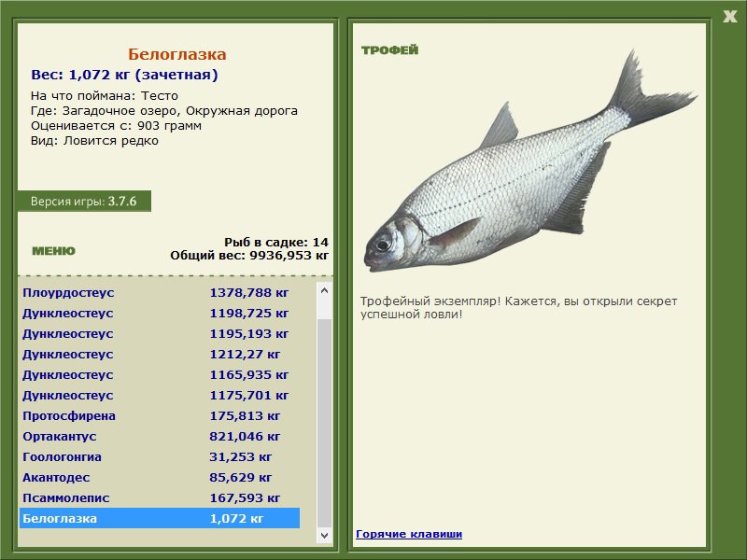Select the Плоурдостеус row in the keepnet list
The image size is (747, 560).
coord(160,293)
